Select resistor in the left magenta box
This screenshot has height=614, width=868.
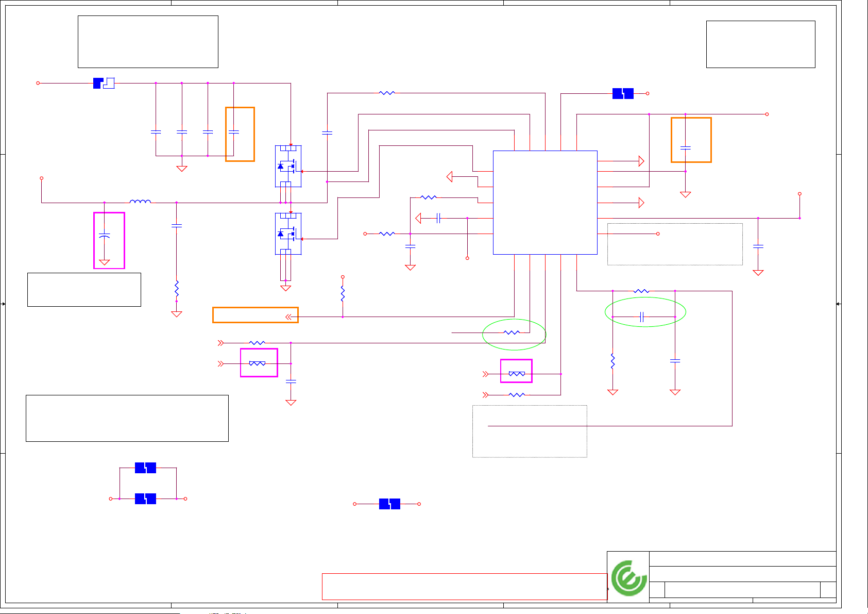257,363
